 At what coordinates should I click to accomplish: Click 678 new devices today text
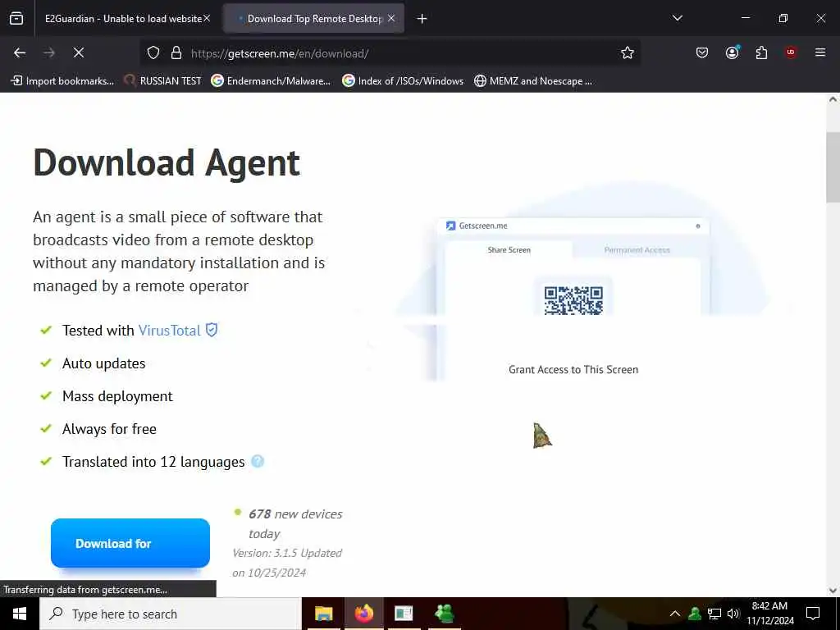point(295,524)
